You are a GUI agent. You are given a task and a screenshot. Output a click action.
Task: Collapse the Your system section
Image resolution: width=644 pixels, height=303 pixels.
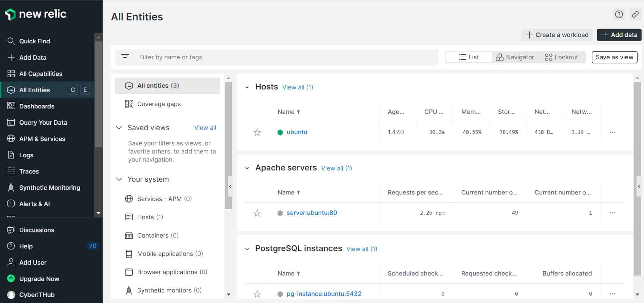point(119,179)
